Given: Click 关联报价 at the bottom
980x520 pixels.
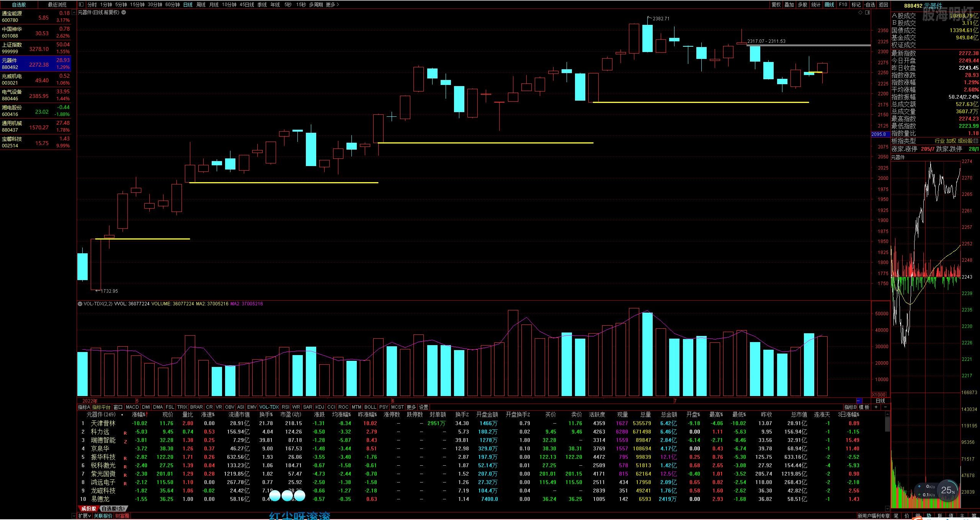Looking at the screenshot, I should (x=103, y=516).
